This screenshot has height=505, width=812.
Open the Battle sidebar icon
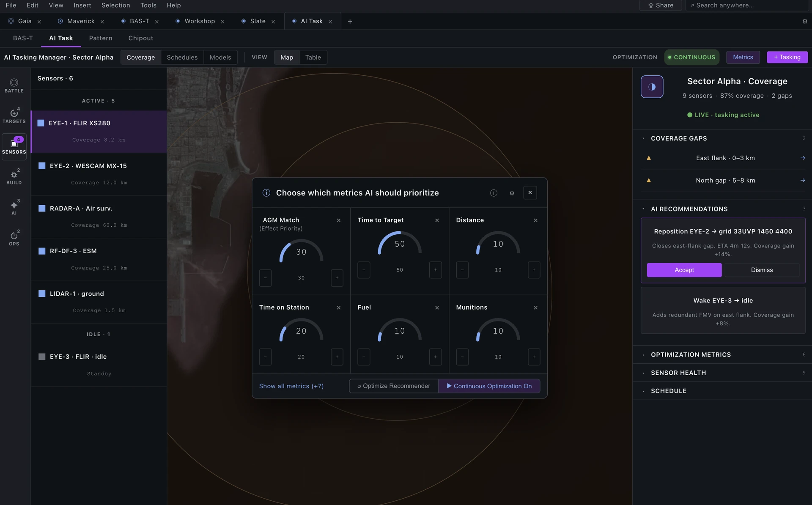14,85
